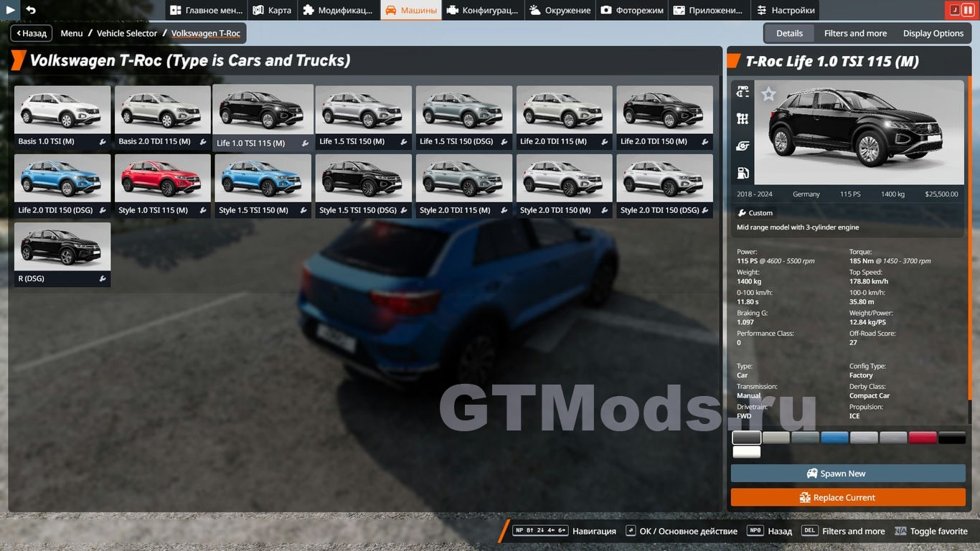Image resolution: width=980 pixels, height=551 pixels.
Task: Switch to the Details view toggle
Action: pyautogui.click(x=789, y=33)
